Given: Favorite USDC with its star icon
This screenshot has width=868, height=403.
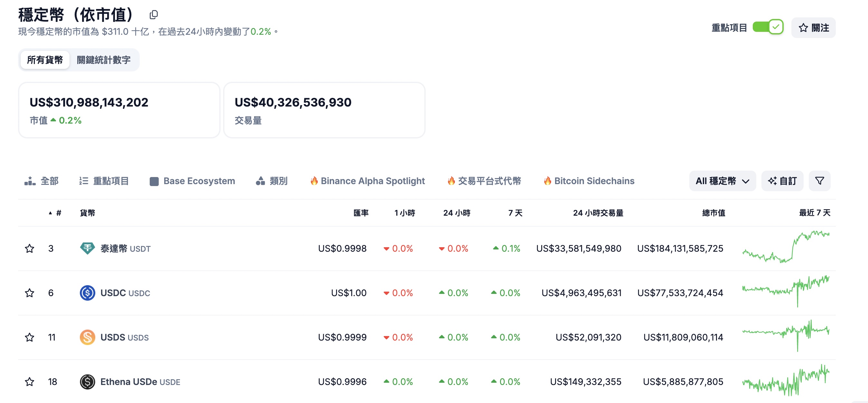Looking at the screenshot, I should [30, 293].
